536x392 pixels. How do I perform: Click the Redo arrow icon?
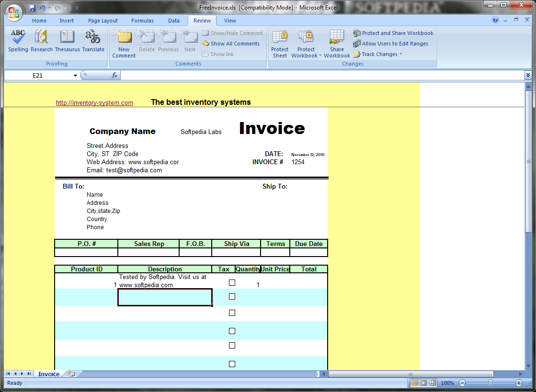click(x=58, y=8)
